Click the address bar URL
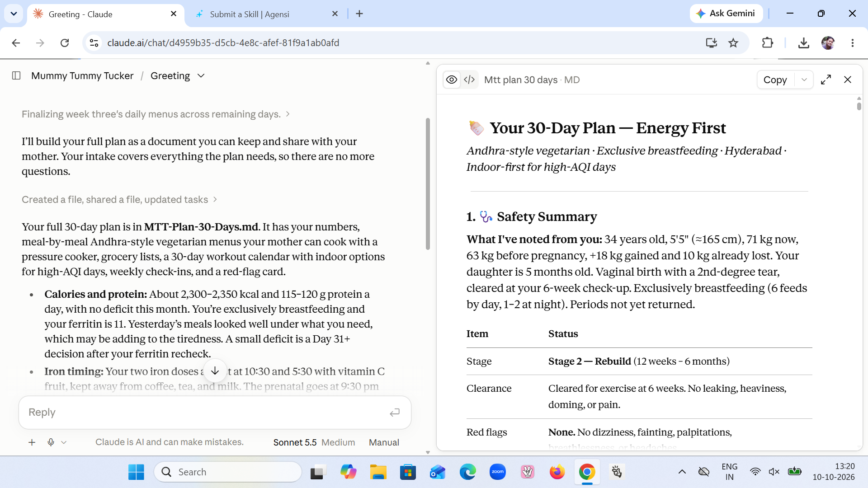868x488 pixels. coord(223,43)
